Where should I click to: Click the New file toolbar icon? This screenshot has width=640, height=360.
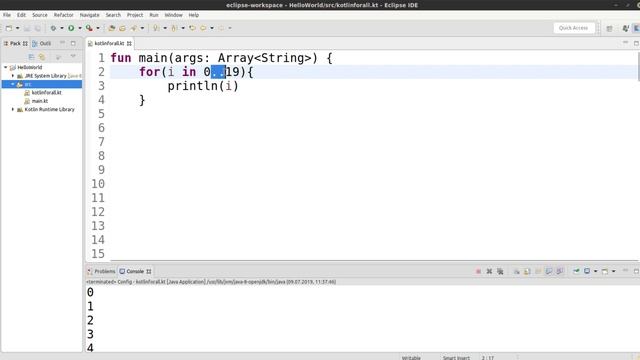pyautogui.click(x=9, y=28)
